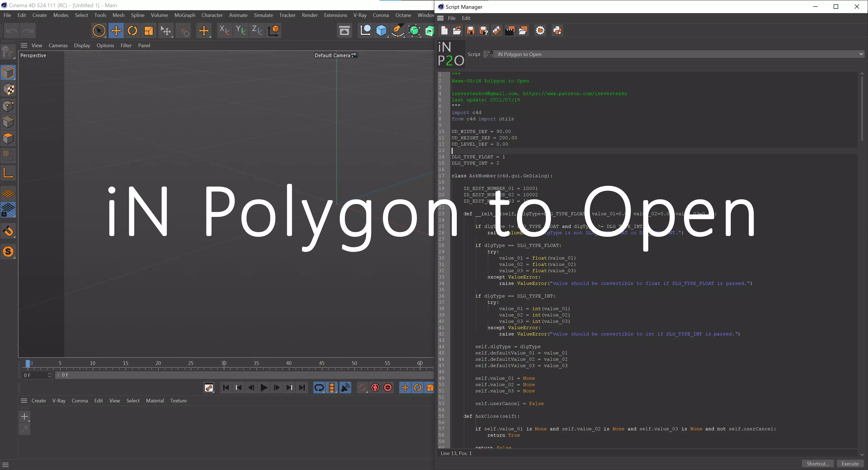Toggle loop playback mode
Screen dimensions: 868x470
(319, 388)
